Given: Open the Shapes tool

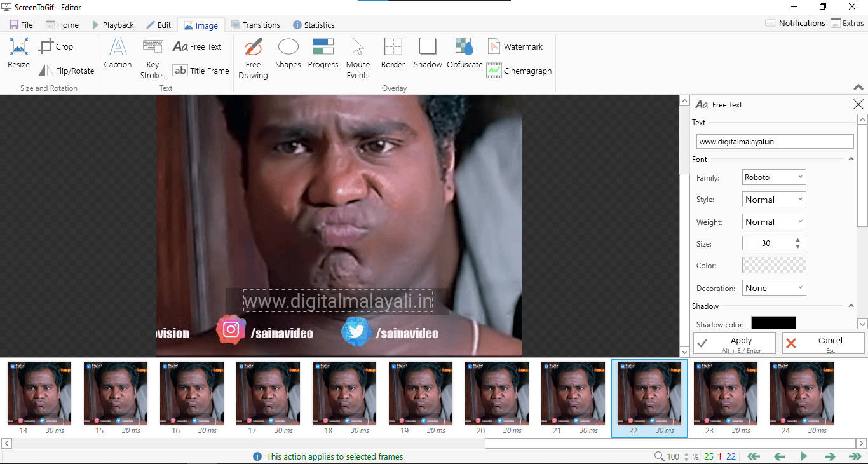Looking at the screenshot, I should point(288,53).
